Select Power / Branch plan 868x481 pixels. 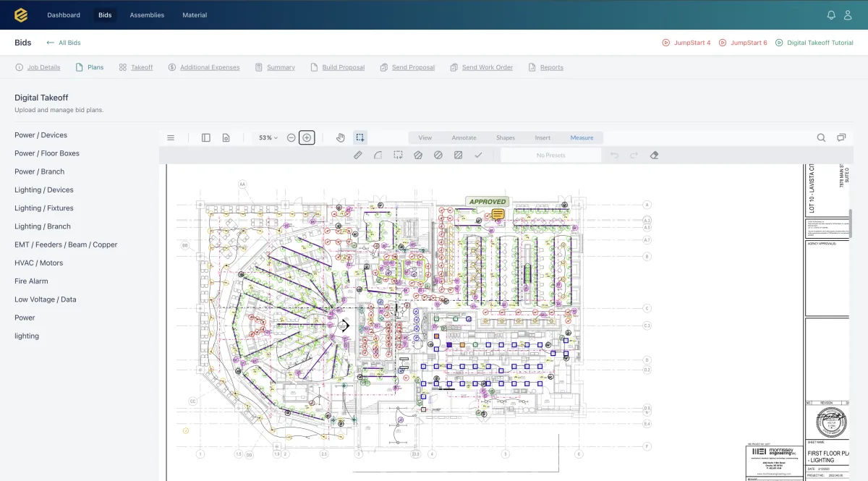tap(40, 171)
